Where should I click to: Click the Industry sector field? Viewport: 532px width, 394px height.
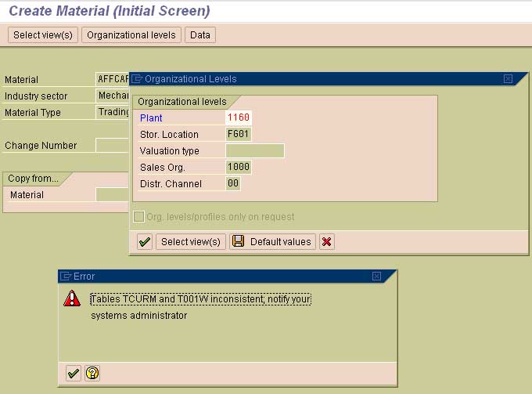[x=113, y=96]
